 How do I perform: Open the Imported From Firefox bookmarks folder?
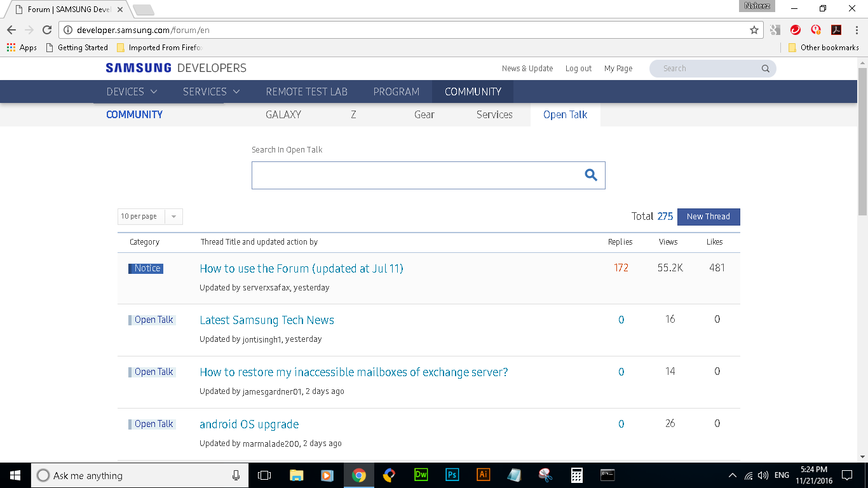pos(159,48)
